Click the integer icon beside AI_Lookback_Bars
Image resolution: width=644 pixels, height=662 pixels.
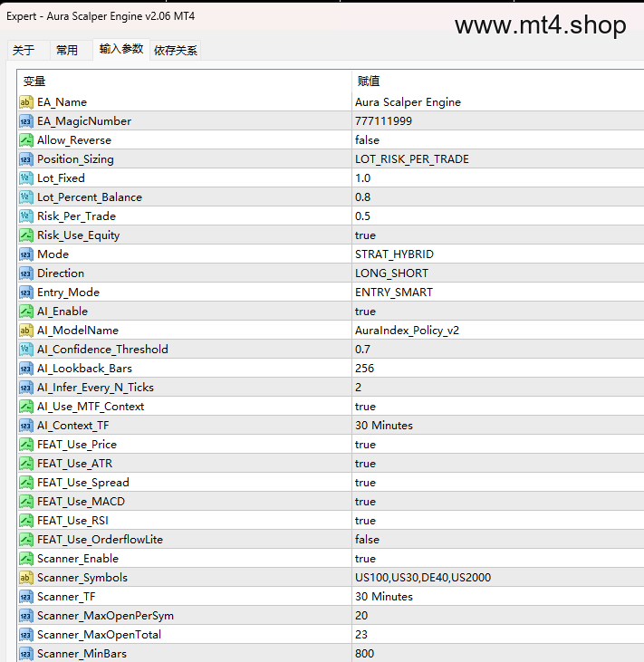(x=25, y=369)
